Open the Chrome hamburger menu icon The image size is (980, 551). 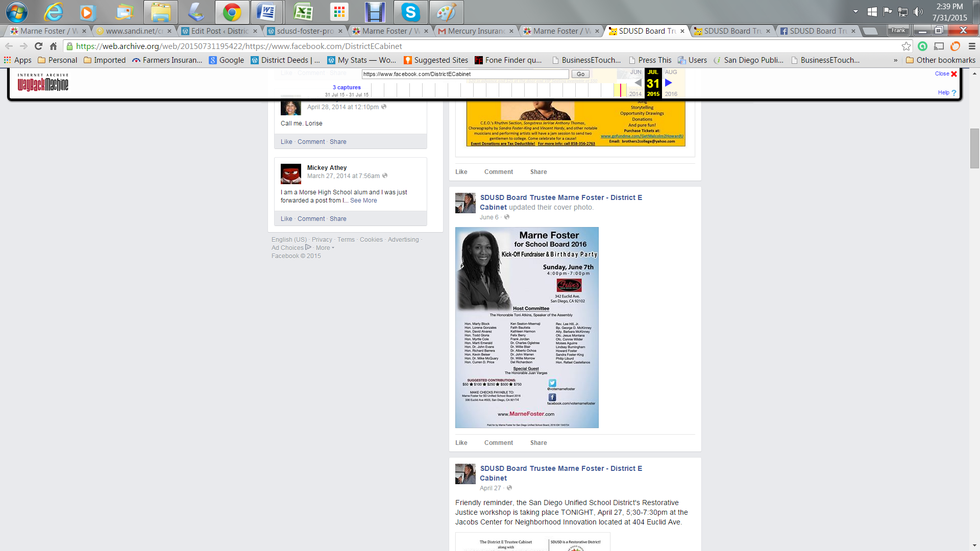click(972, 46)
